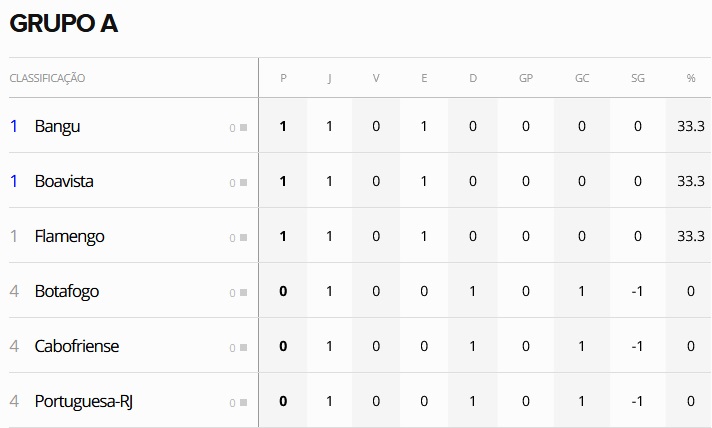Select the Botafogo team name
Screen dimensions: 712x428
click(66, 291)
